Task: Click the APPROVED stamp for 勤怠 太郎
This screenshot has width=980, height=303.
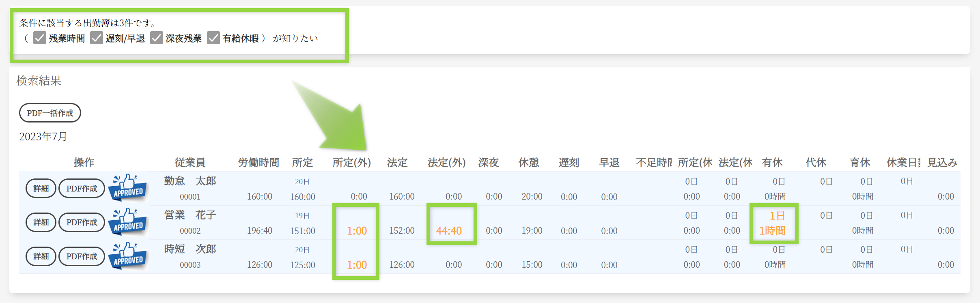Action: pyautogui.click(x=128, y=188)
